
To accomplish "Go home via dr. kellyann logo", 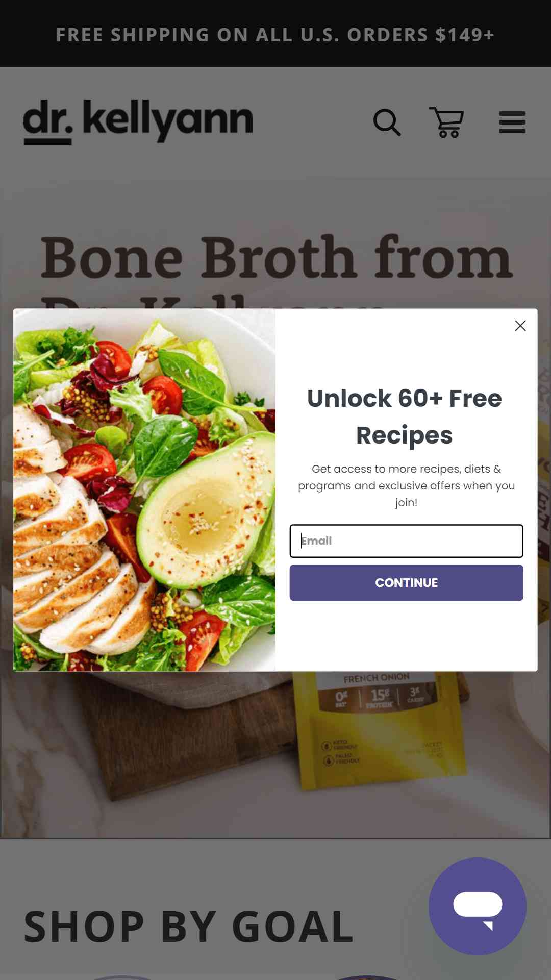I will [138, 121].
